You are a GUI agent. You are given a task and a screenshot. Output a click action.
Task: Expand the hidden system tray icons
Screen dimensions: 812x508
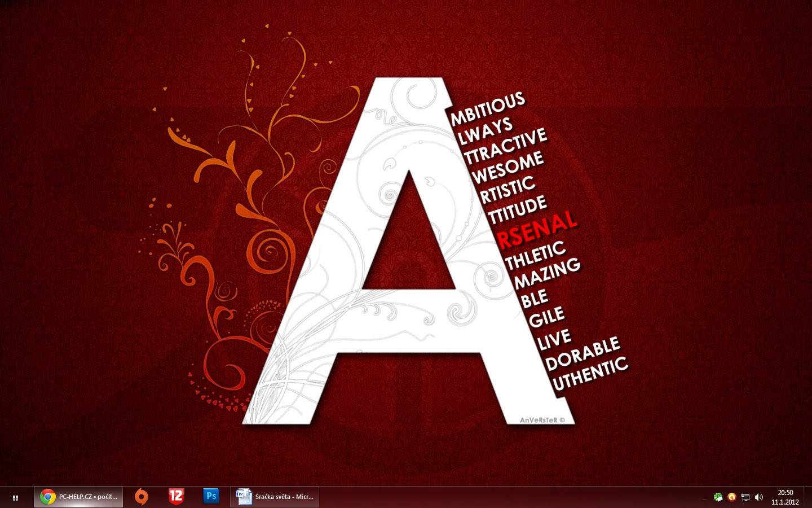[x=704, y=498]
